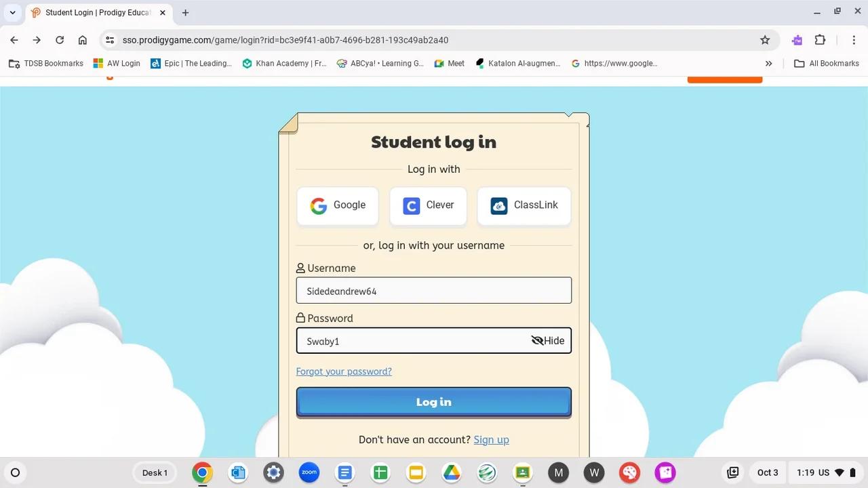The image size is (868, 488).
Task: Open Google Slides from the shelf
Action: coord(416,472)
